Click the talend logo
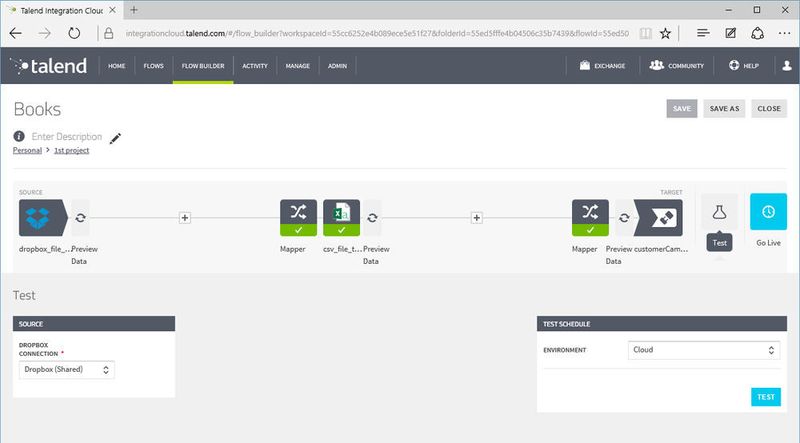 [x=49, y=66]
